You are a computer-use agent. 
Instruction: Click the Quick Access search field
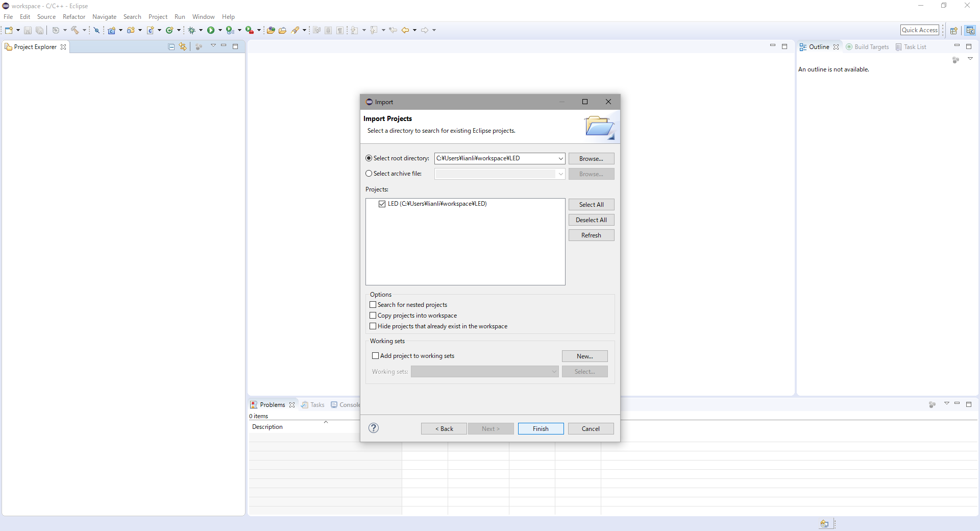tap(919, 30)
